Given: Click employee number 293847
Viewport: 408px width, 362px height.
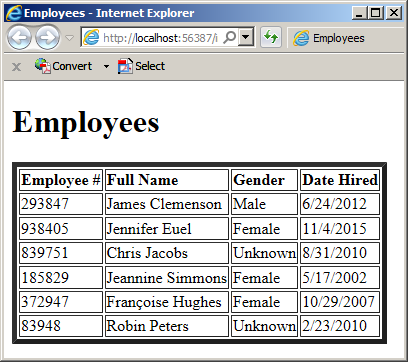Looking at the screenshot, I should click(x=61, y=204).
